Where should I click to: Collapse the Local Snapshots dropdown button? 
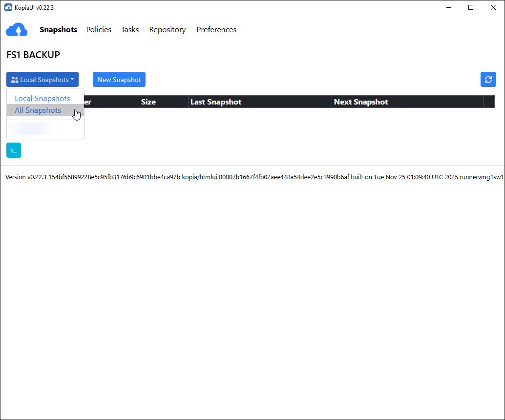coord(42,80)
